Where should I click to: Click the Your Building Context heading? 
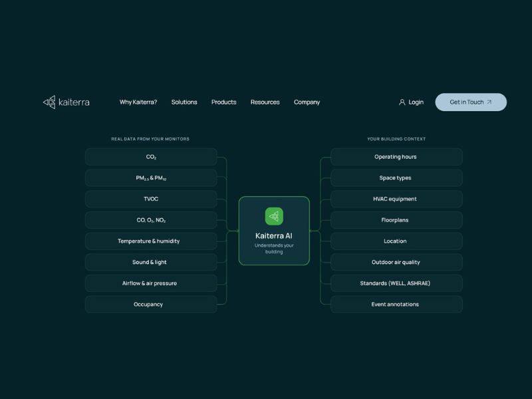(396, 139)
